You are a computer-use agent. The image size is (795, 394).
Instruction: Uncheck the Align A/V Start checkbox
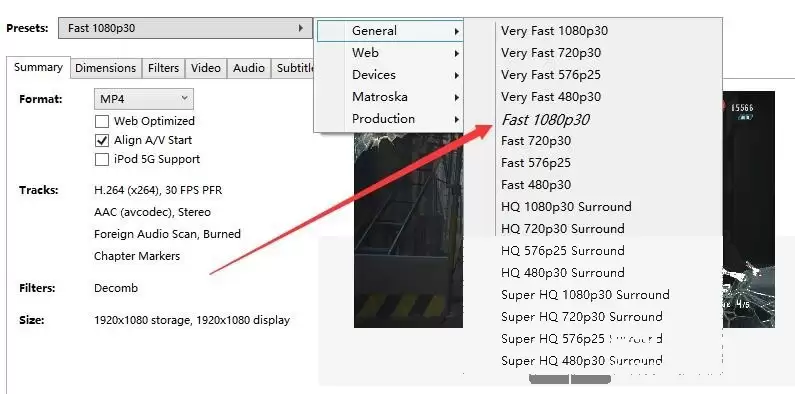(102, 140)
